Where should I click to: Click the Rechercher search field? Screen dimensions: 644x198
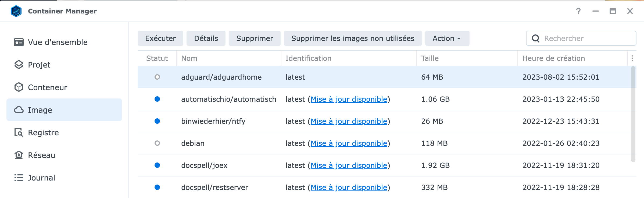point(581,38)
